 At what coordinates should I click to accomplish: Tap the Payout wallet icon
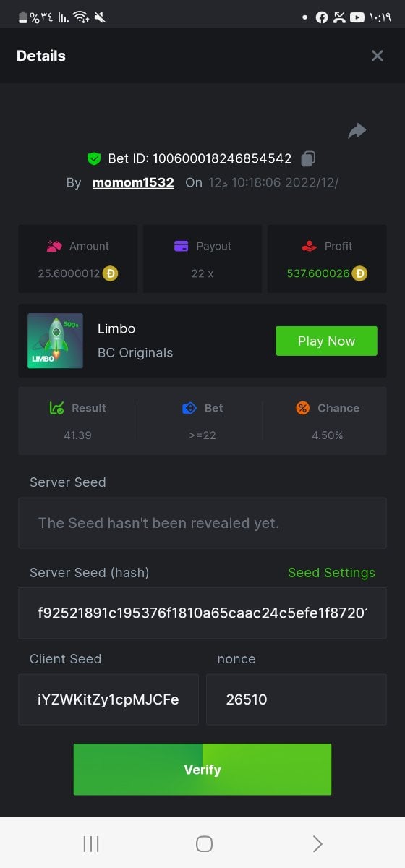[182, 246]
